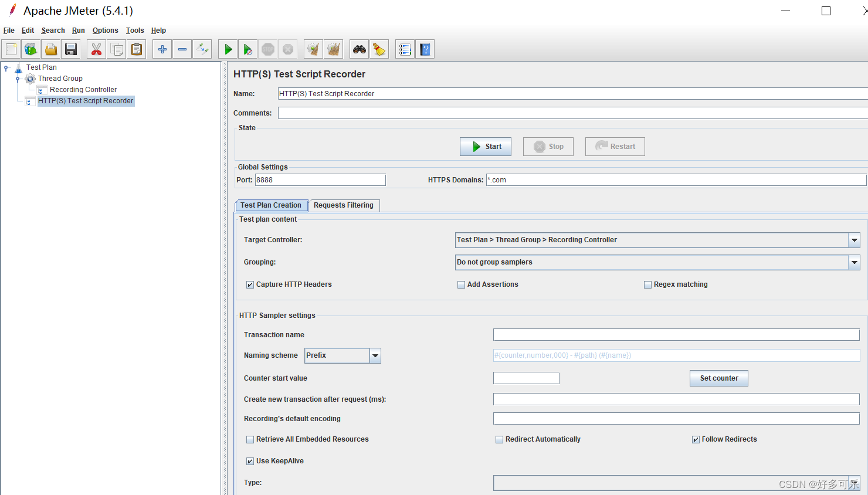Click the Cut scissors icon
The height and width of the screenshot is (495, 868).
point(97,49)
